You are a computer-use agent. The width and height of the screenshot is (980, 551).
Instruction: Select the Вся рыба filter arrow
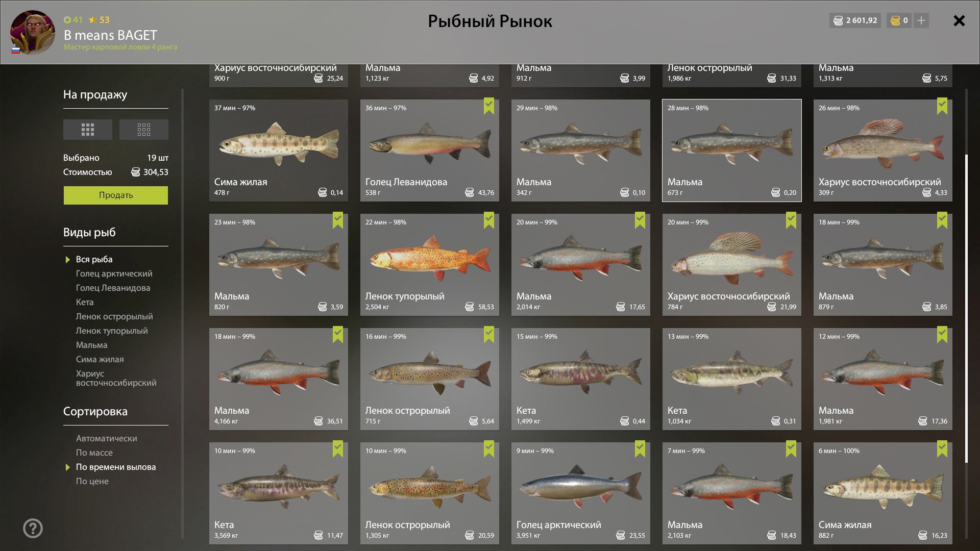[68, 260]
